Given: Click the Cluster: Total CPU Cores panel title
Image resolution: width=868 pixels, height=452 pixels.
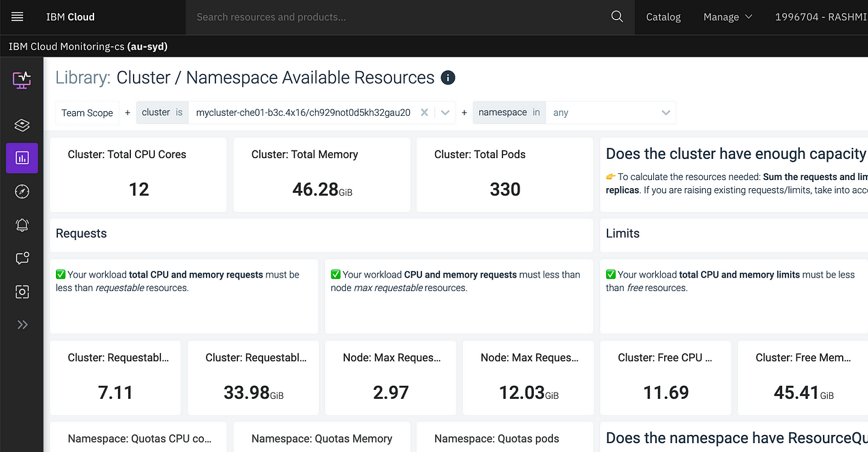Looking at the screenshot, I should click(x=127, y=154).
